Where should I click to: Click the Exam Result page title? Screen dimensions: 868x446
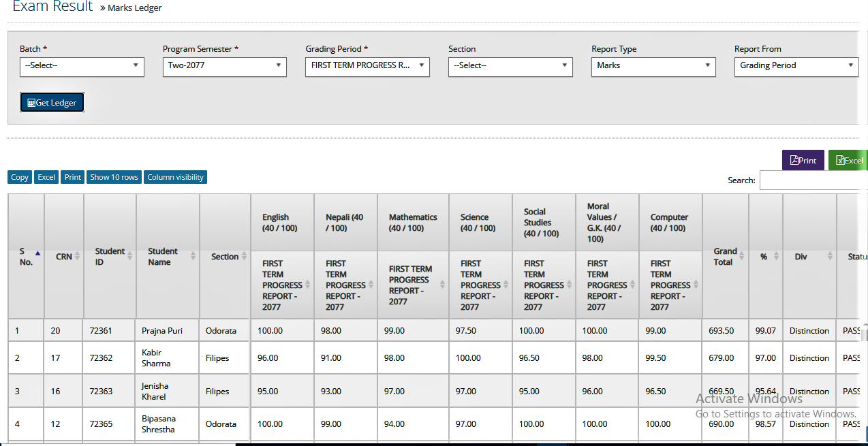52,7
